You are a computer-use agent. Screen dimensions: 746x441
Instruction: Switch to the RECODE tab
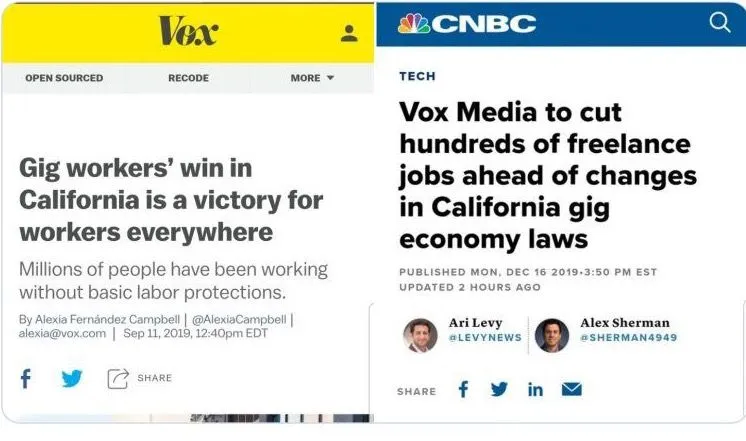[188, 78]
